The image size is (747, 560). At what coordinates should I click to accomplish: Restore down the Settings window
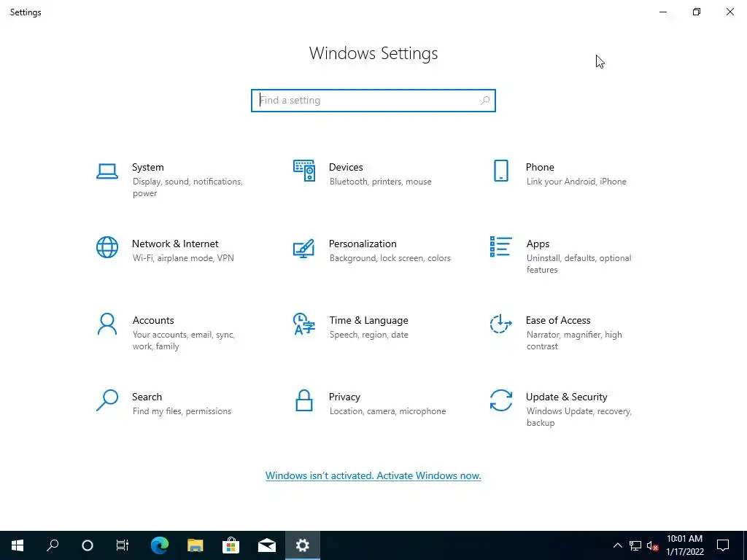click(697, 12)
